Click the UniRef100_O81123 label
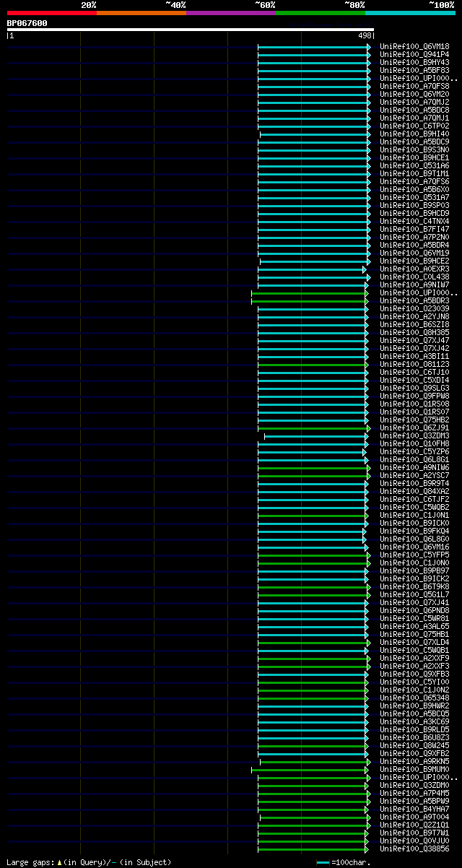The height and width of the screenshot is (868, 462). click(x=414, y=364)
